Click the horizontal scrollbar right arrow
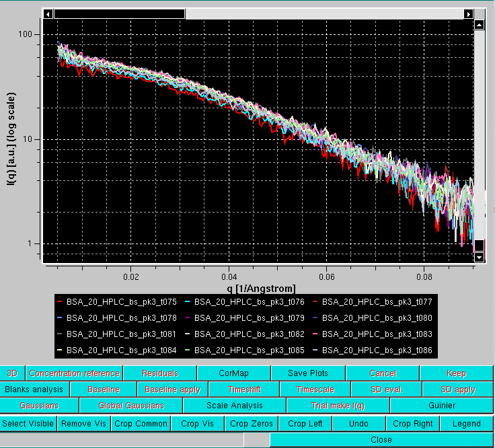 (469, 14)
